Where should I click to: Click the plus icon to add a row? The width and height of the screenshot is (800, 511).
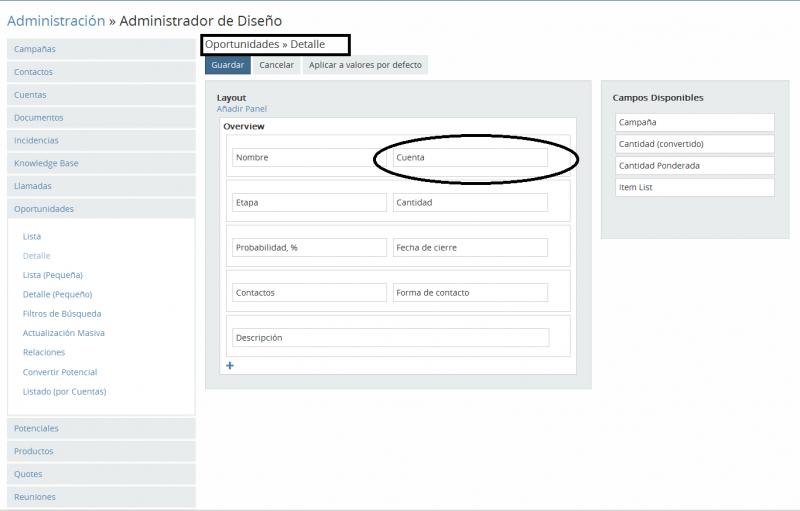pos(230,366)
